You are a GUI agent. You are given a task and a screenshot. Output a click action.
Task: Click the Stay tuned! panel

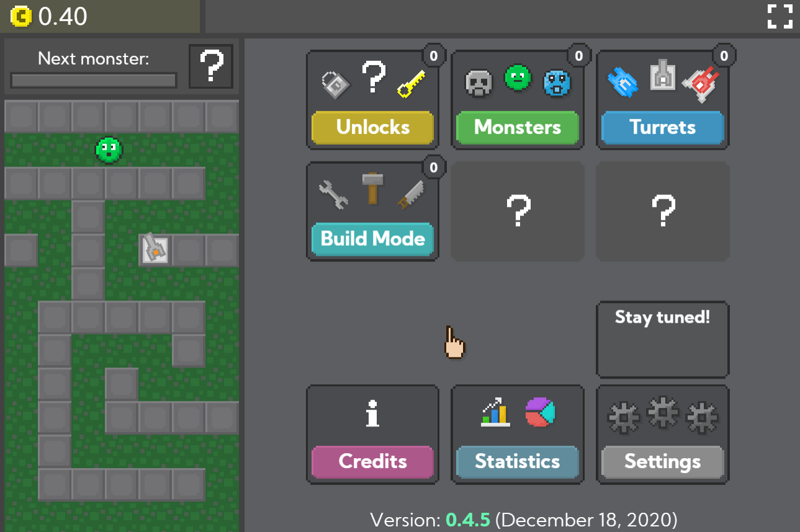663,340
